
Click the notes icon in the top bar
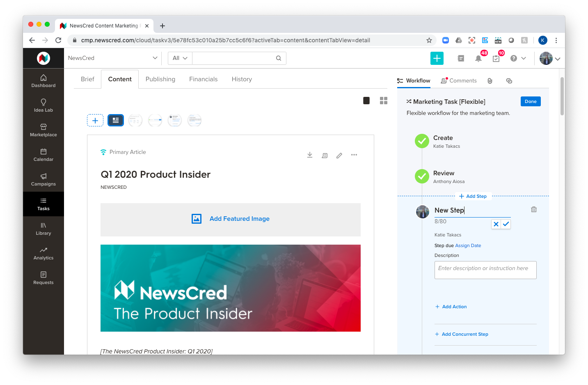[461, 58]
